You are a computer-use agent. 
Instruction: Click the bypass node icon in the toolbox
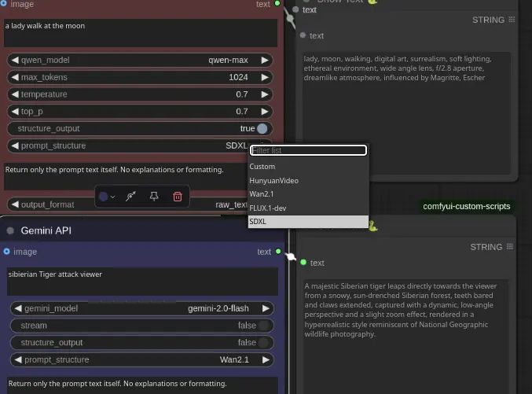coord(130,197)
